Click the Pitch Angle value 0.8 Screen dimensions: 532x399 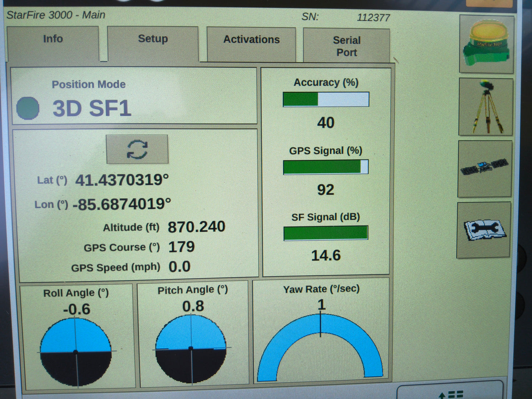tap(193, 306)
